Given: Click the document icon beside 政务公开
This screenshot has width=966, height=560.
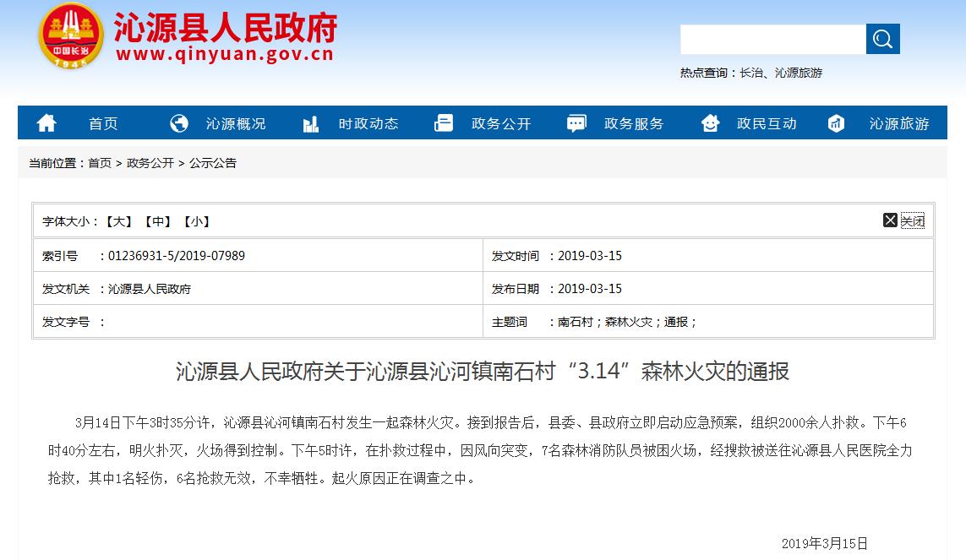Looking at the screenshot, I should 444,123.
